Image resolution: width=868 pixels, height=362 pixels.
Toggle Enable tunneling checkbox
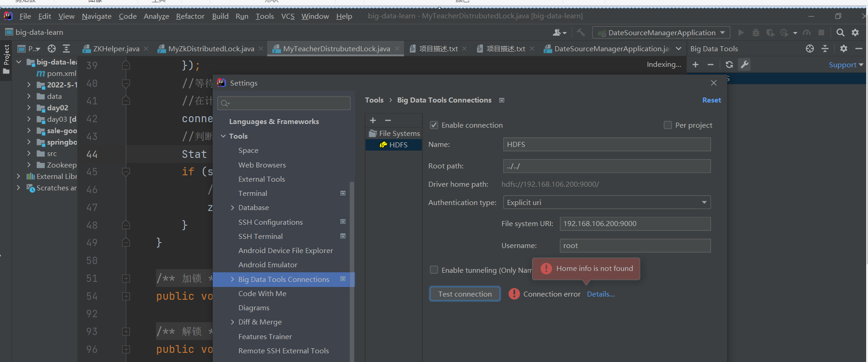(x=434, y=270)
